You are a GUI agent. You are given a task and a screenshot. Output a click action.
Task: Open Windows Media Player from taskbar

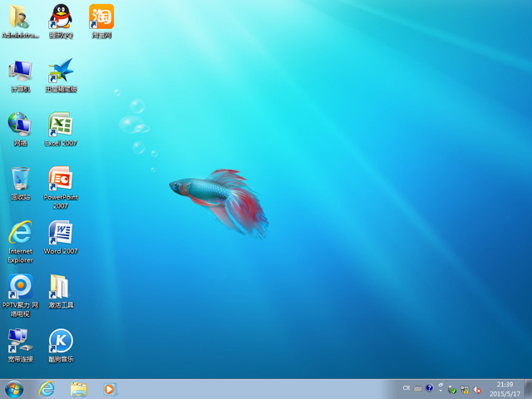point(110,389)
